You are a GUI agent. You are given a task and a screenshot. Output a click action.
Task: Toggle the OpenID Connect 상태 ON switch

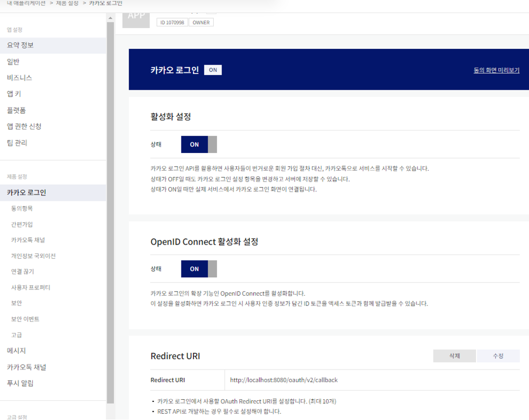coord(199,269)
